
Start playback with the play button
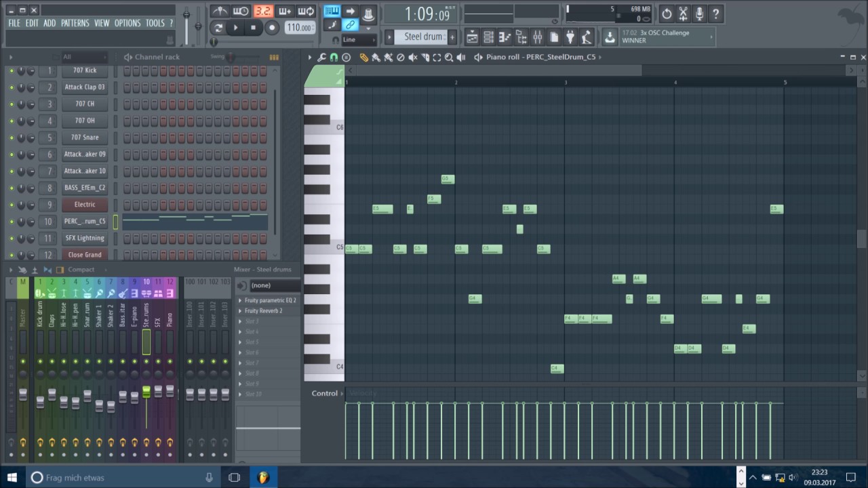[236, 28]
